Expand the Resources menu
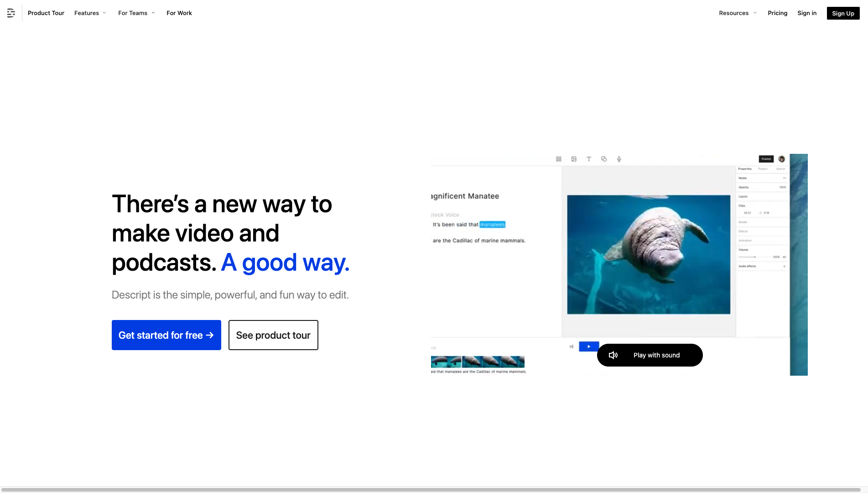 (738, 13)
